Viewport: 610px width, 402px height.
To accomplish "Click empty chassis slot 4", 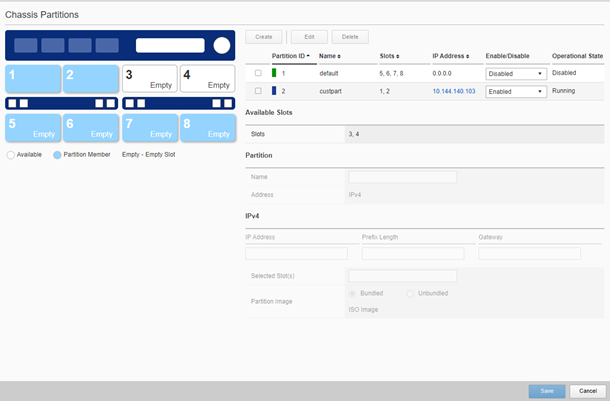I will pyautogui.click(x=207, y=79).
